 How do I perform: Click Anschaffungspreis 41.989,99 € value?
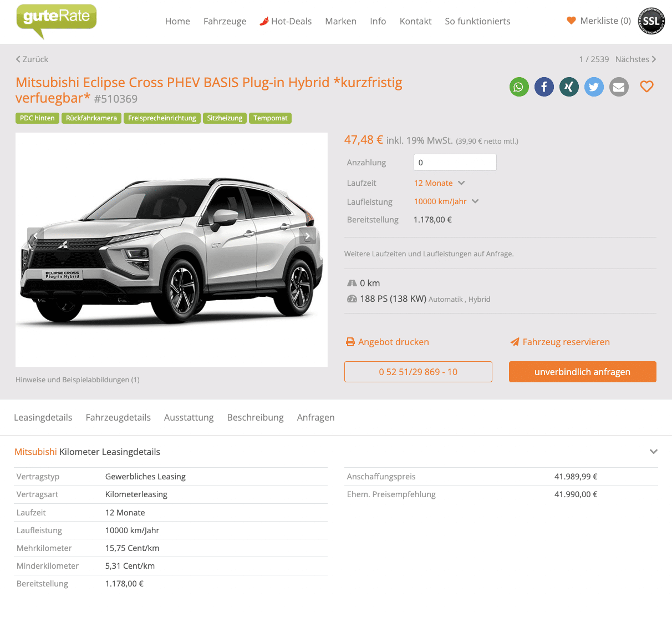[x=576, y=477]
